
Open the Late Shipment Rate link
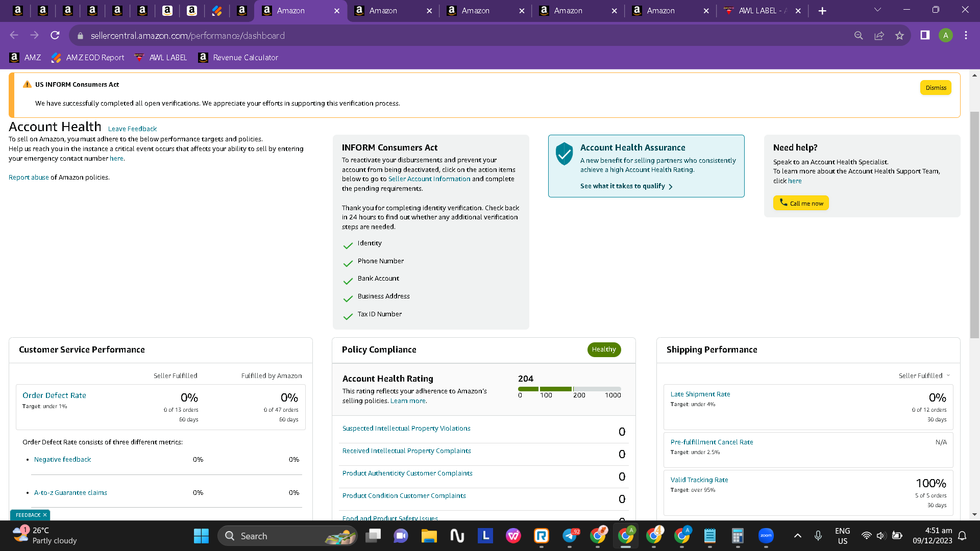[700, 394]
